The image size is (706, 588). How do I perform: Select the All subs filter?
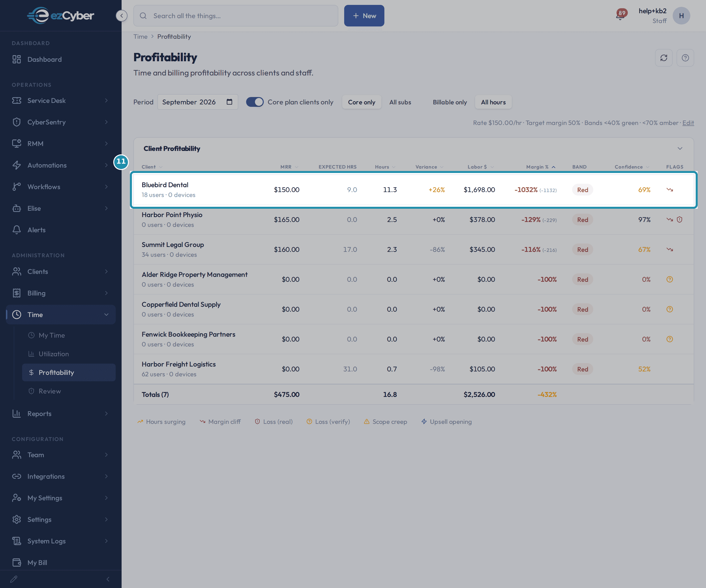(400, 102)
